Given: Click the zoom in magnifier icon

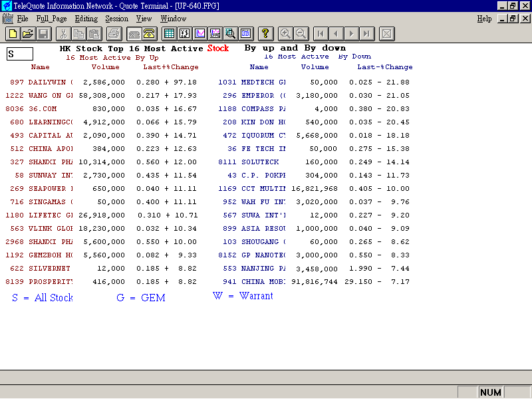Looking at the screenshot, I should point(285,34).
